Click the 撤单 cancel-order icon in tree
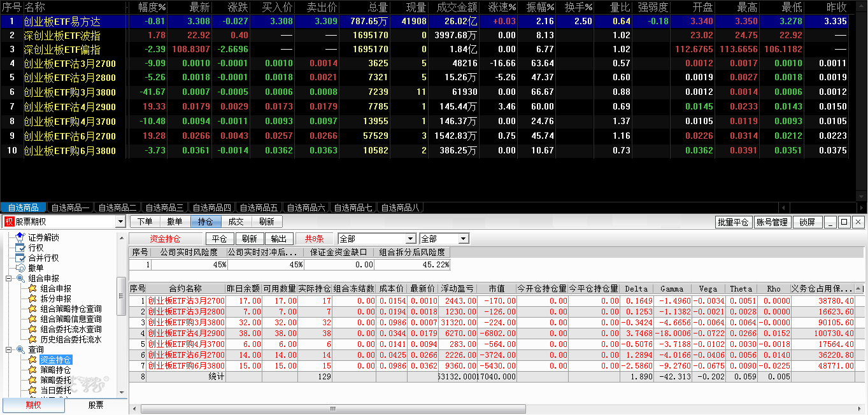This screenshot has width=868, height=415. tap(20, 267)
